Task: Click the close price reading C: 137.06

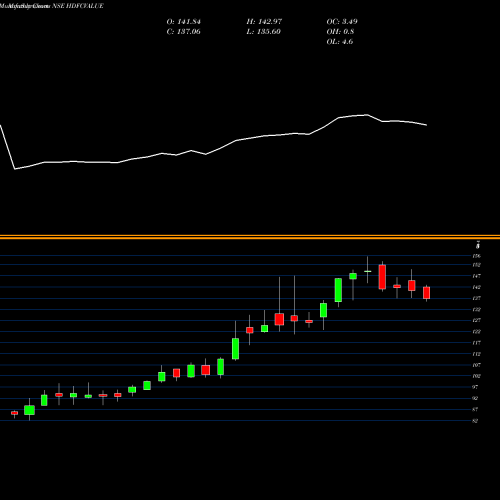Action: 184,32
